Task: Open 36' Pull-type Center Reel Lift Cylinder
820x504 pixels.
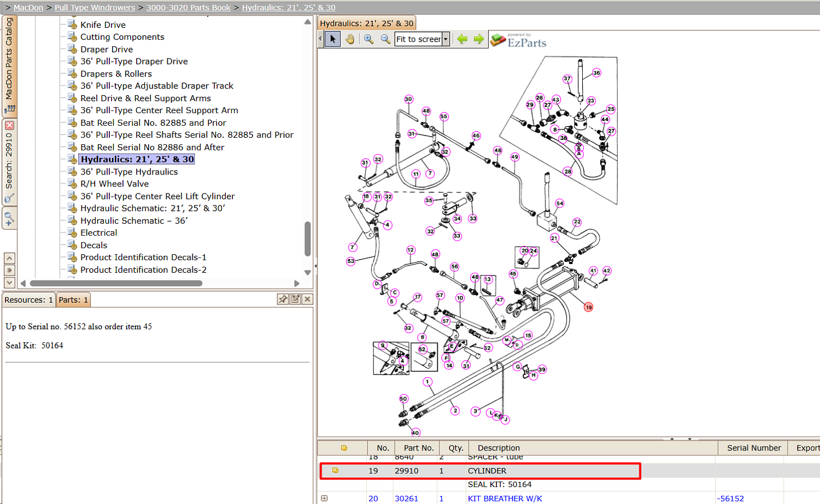Action: (x=157, y=196)
